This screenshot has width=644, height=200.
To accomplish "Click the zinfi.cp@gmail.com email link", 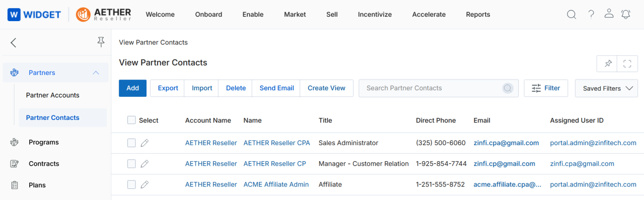I will [504, 164].
